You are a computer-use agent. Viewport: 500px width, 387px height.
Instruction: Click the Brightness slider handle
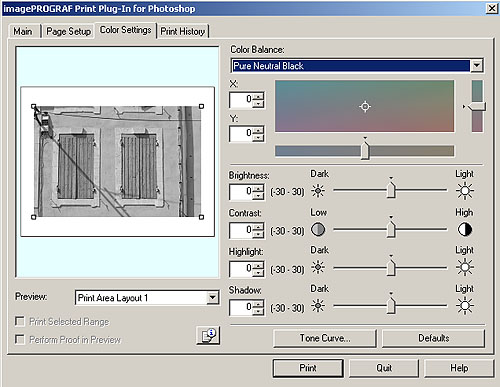point(391,190)
